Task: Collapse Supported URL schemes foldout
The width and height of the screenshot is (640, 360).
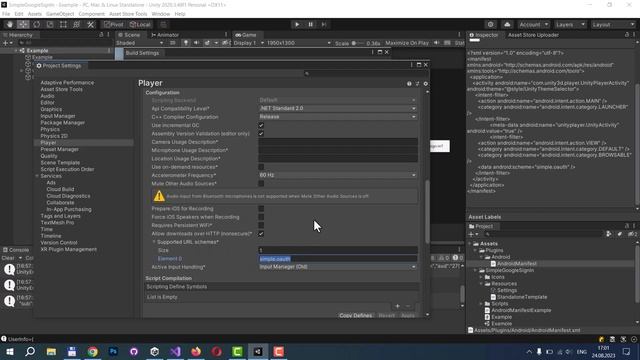Action: click(154, 242)
